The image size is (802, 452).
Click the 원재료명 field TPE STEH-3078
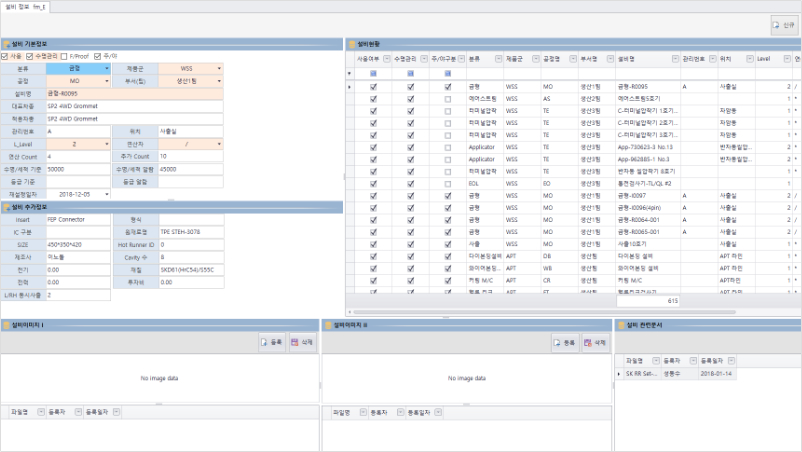point(191,232)
